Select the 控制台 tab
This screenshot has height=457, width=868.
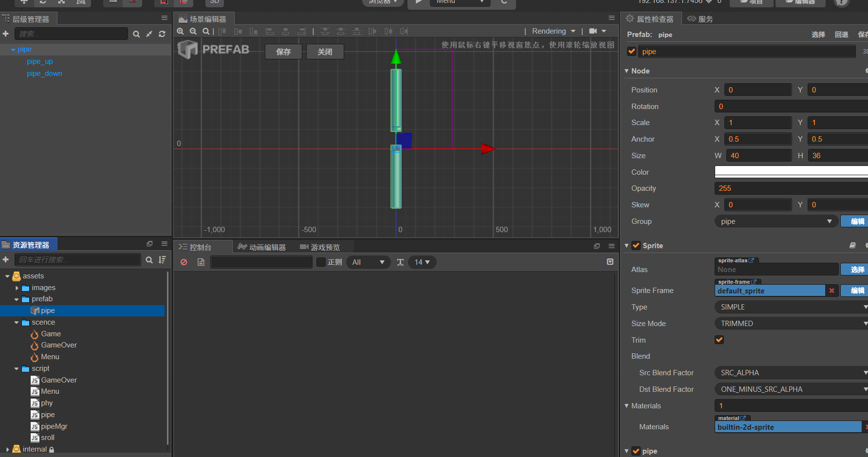click(x=195, y=247)
